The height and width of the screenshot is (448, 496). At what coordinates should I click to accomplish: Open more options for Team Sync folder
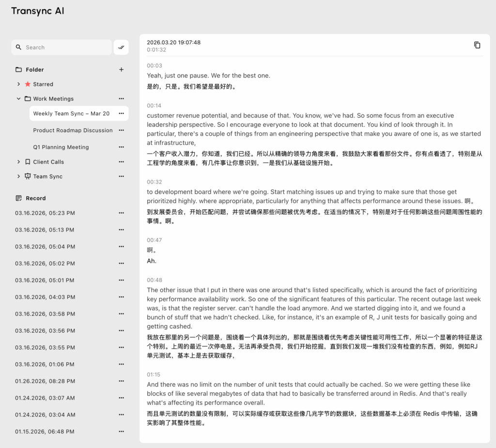tap(121, 176)
